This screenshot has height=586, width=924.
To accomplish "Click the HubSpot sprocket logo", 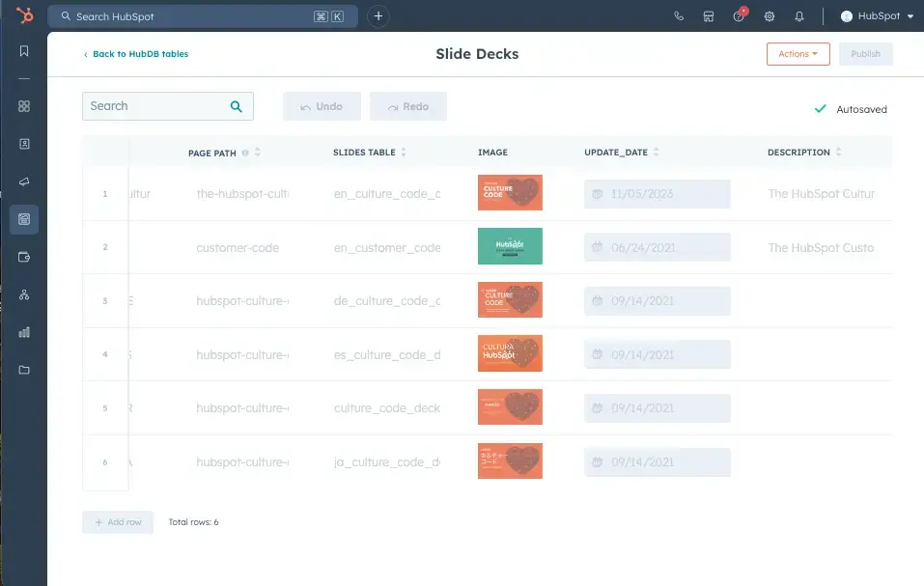I will [x=23, y=16].
